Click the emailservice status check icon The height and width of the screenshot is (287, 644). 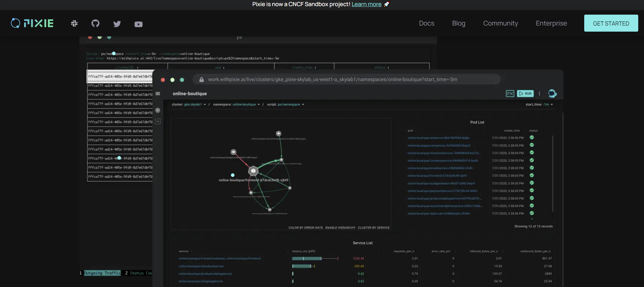pyautogui.click(x=532, y=168)
